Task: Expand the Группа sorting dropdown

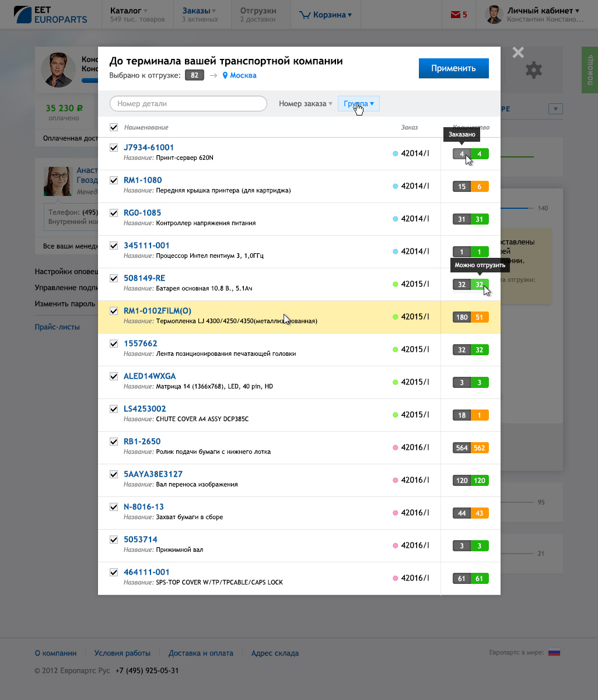Action: click(x=358, y=104)
